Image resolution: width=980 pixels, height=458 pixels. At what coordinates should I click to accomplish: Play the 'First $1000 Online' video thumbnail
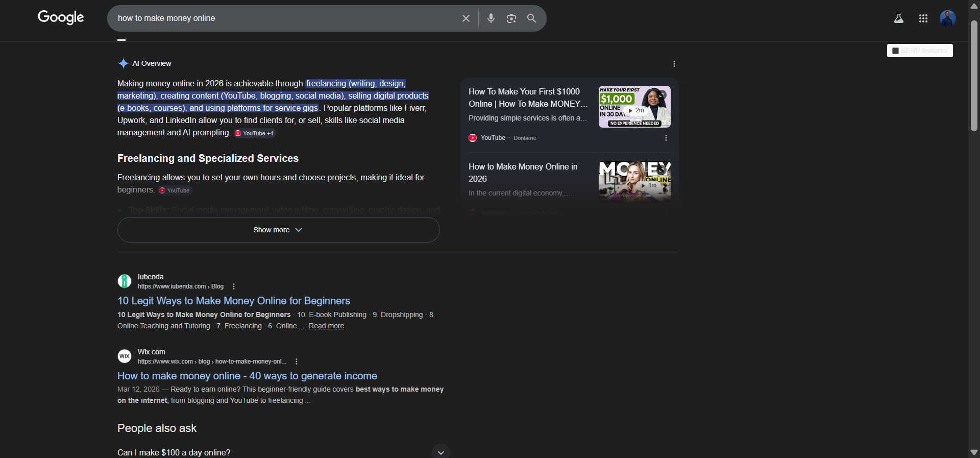(x=634, y=107)
